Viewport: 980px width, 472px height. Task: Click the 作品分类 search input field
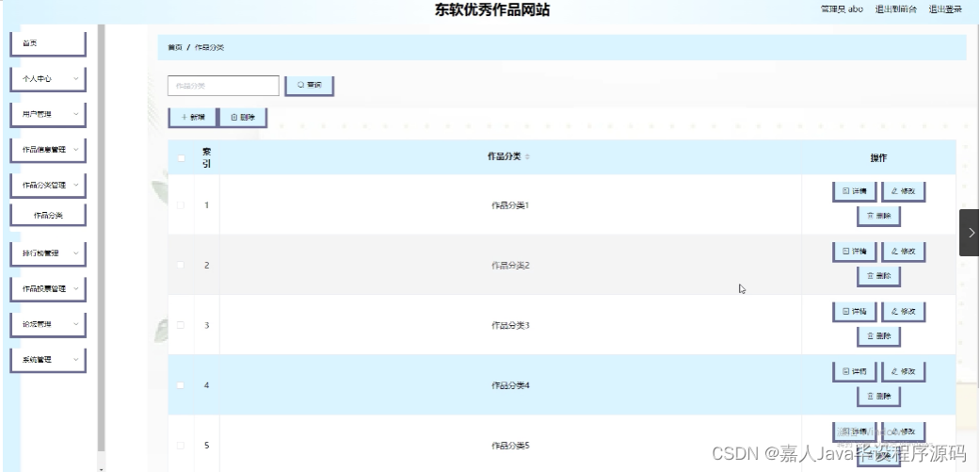point(223,86)
